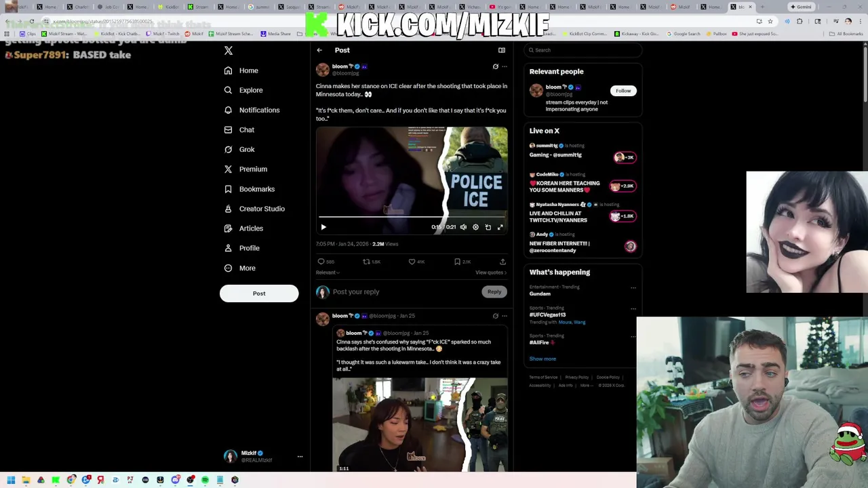
Task: Expand the More menu in sidebar
Action: point(240,268)
